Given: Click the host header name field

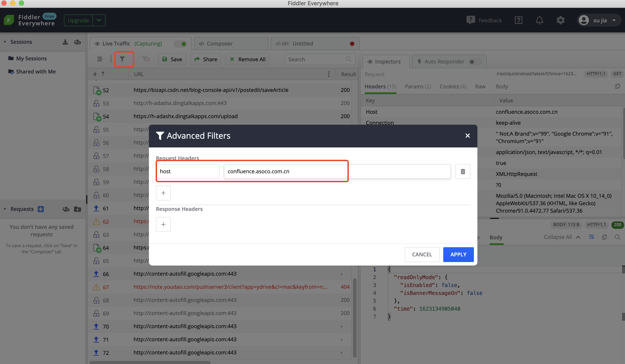Looking at the screenshot, I should (x=188, y=171).
